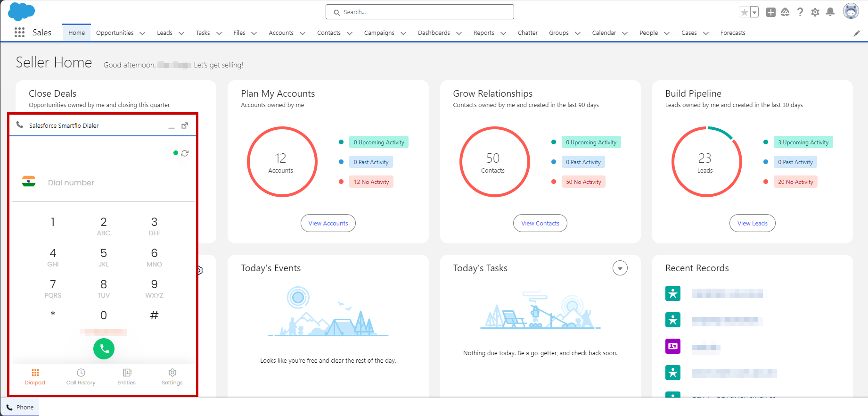Tap the 9 WXYZ dialpad key
The image size is (868, 416).
[x=154, y=288]
